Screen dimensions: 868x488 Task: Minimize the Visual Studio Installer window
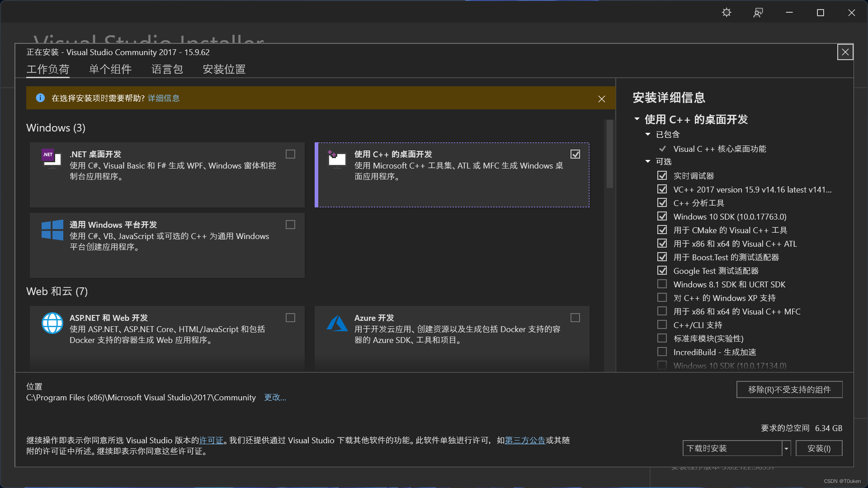point(789,13)
